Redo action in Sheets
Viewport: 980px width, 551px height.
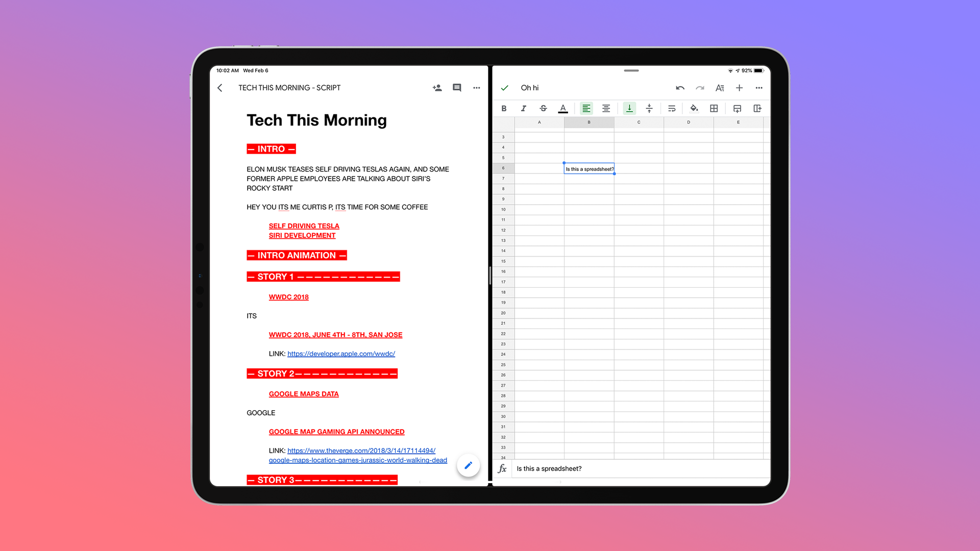coord(700,88)
